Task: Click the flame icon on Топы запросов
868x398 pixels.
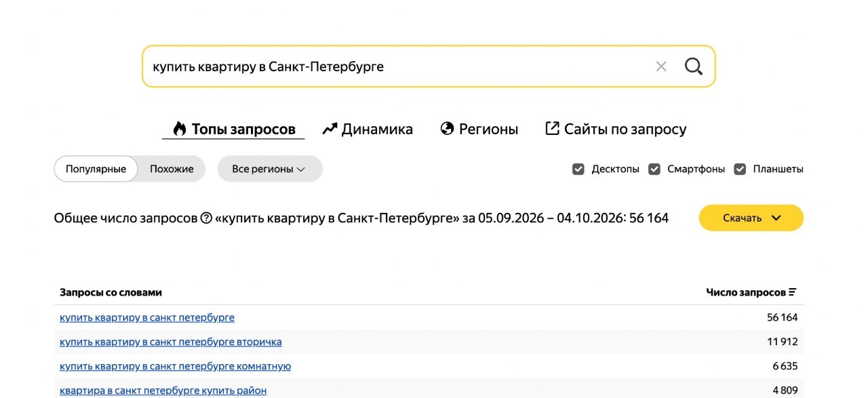Action: coord(179,129)
